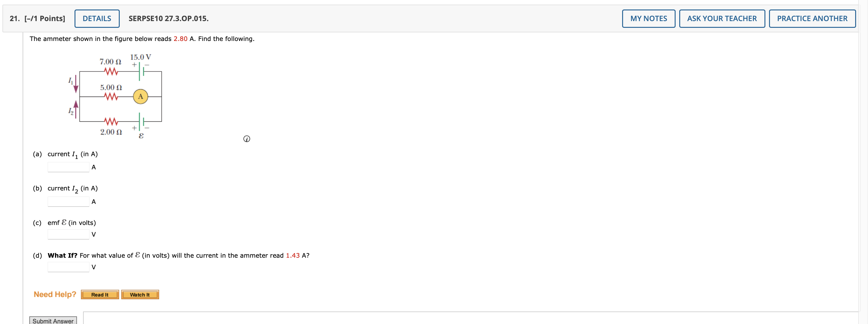This screenshot has width=868, height=324.
Task: Open PRACTICE ANOTHER version of the problem
Action: coord(812,18)
